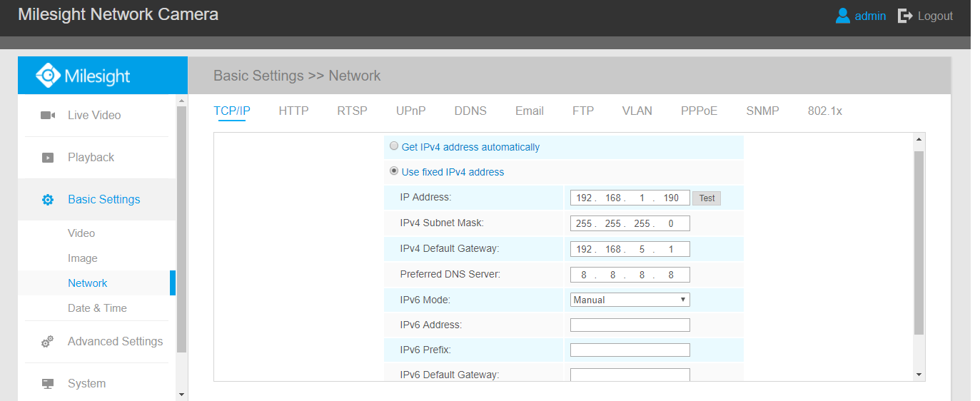
Task: Select Use fixed IPv4 address option
Action: (394, 171)
